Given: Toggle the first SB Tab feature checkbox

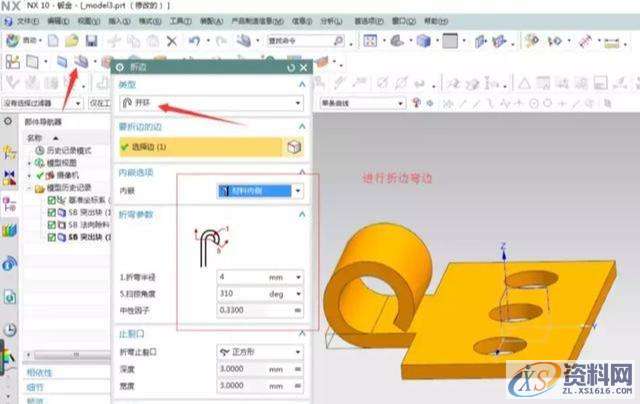Looking at the screenshot, I should click(51, 212).
